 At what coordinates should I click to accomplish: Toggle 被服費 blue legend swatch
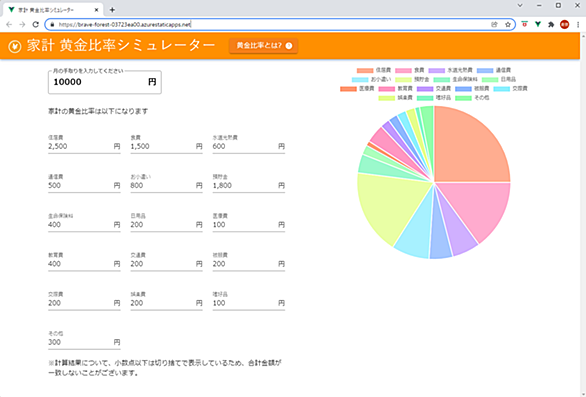(x=463, y=89)
